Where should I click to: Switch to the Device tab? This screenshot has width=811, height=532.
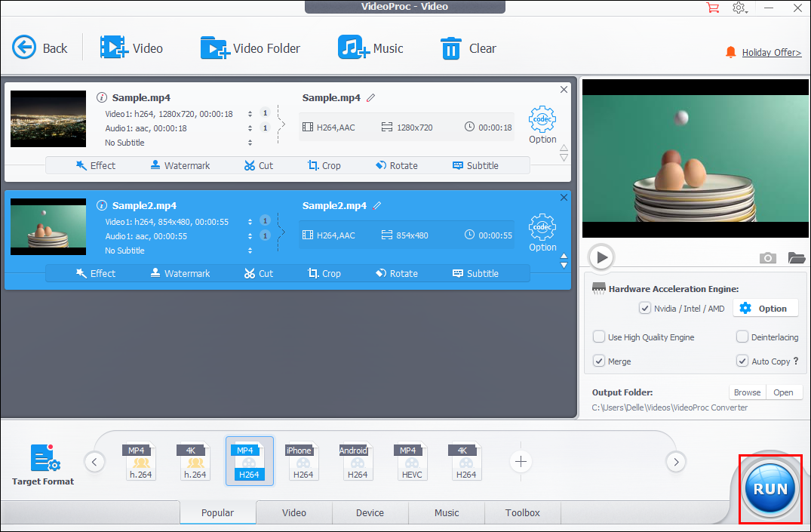(370, 513)
